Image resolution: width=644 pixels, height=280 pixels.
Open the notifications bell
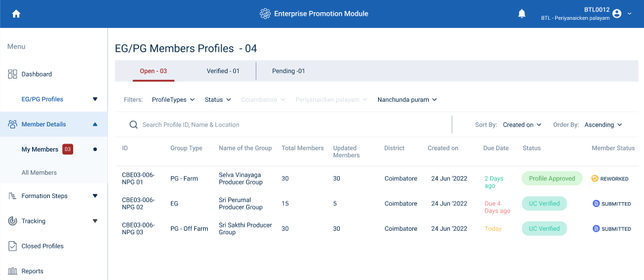point(522,14)
